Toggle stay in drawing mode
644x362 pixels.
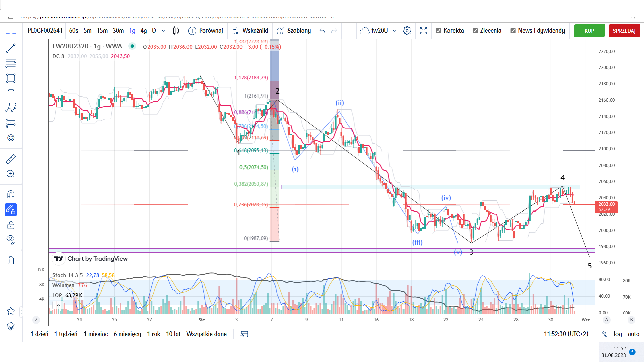[11, 210]
